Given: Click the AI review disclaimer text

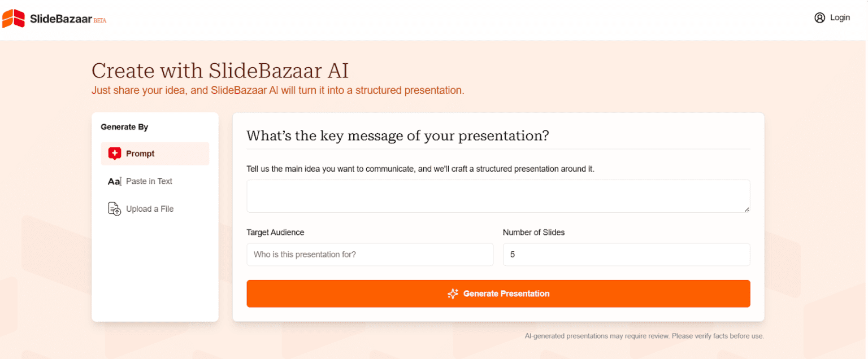Looking at the screenshot, I should [x=644, y=335].
